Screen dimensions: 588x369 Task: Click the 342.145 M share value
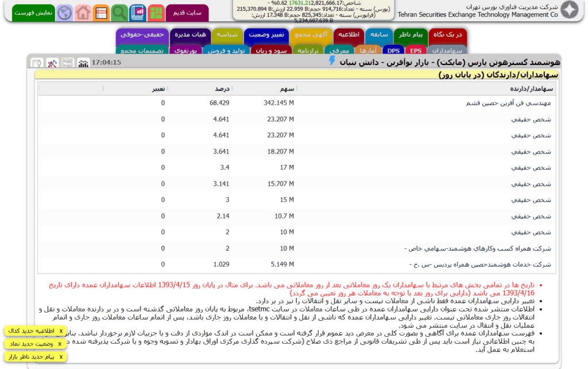pyautogui.click(x=278, y=103)
